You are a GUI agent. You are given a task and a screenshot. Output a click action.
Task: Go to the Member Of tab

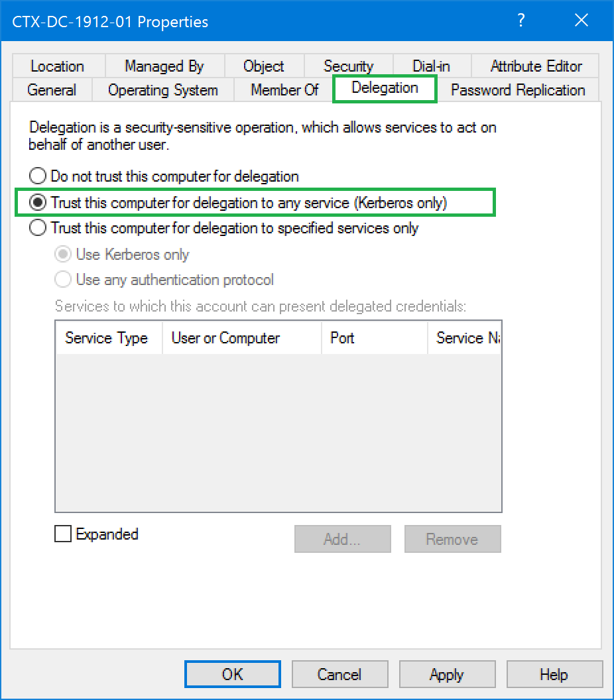tap(284, 90)
